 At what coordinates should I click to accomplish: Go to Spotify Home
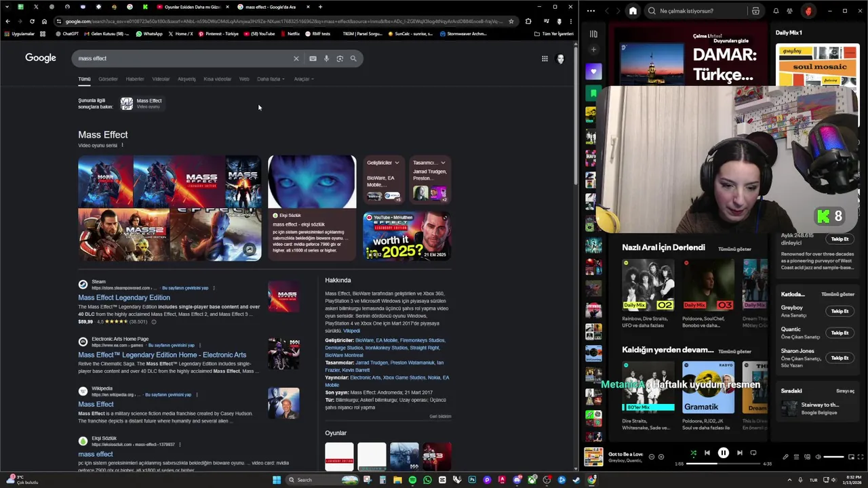(633, 11)
